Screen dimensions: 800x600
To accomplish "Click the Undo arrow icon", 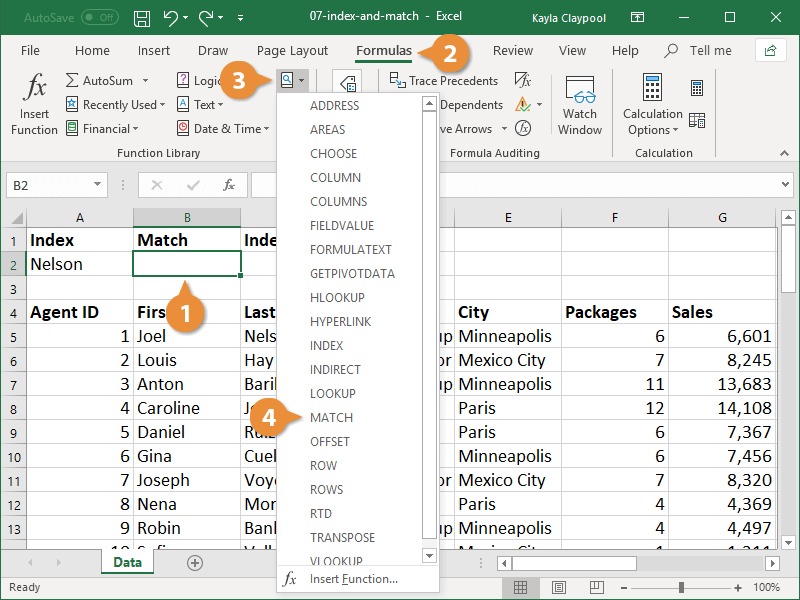I will coord(170,18).
